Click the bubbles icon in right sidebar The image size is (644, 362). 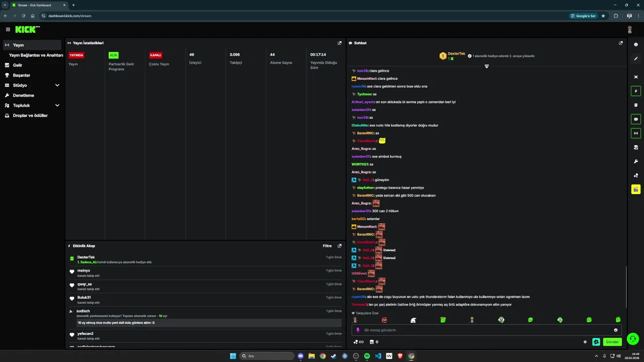[636, 175]
